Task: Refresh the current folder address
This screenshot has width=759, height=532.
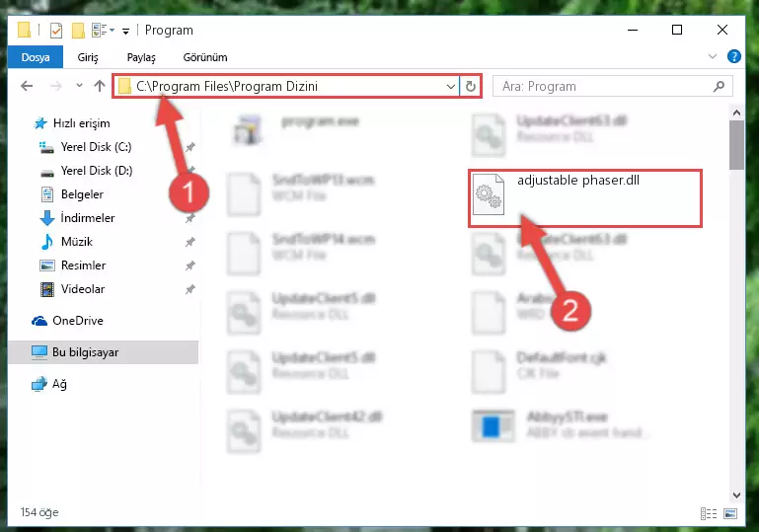Action: pyautogui.click(x=471, y=87)
